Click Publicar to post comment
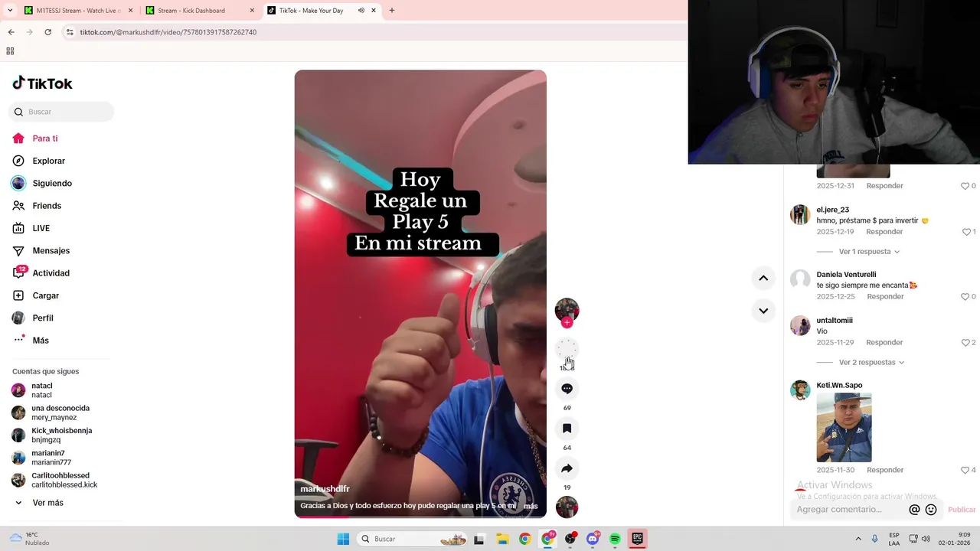The height and width of the screenshot is (551, 980). [x=962, y=510]
